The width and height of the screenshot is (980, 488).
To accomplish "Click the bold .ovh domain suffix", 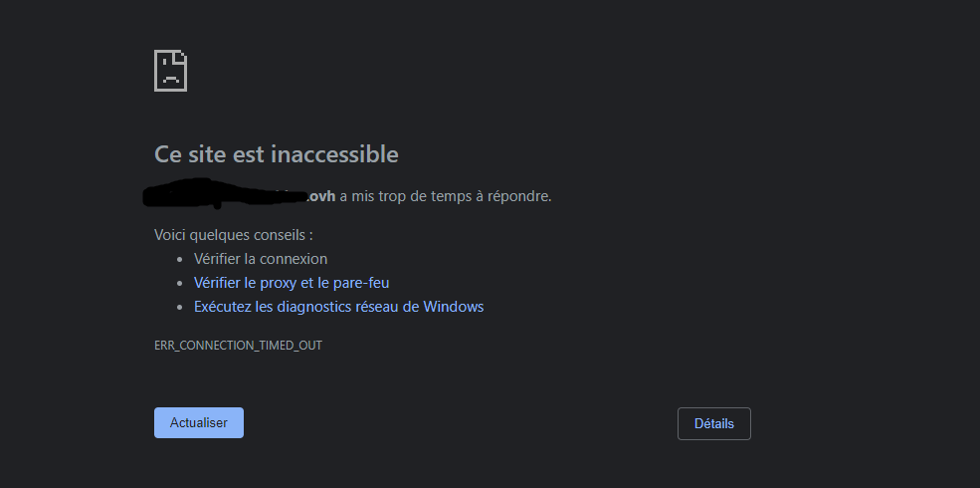I will [x=322, y=196].
